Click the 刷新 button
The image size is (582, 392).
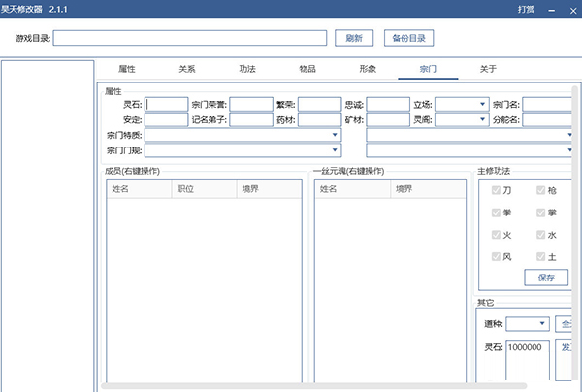pos(354,38)
